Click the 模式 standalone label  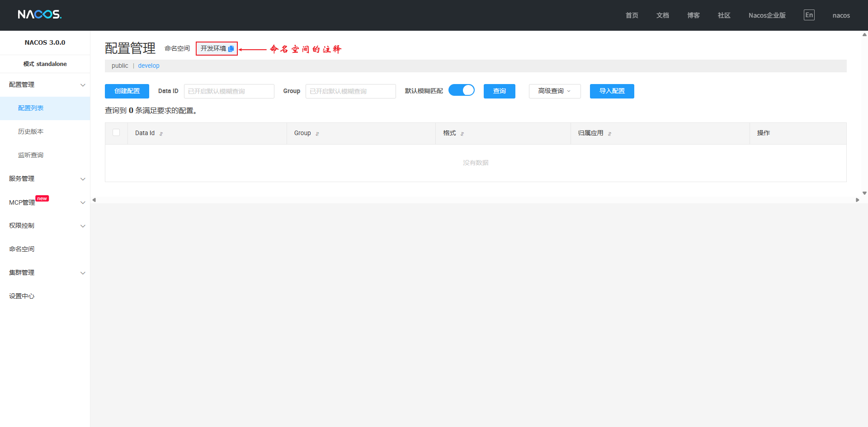pyautogui.click(x=45, y=64)
